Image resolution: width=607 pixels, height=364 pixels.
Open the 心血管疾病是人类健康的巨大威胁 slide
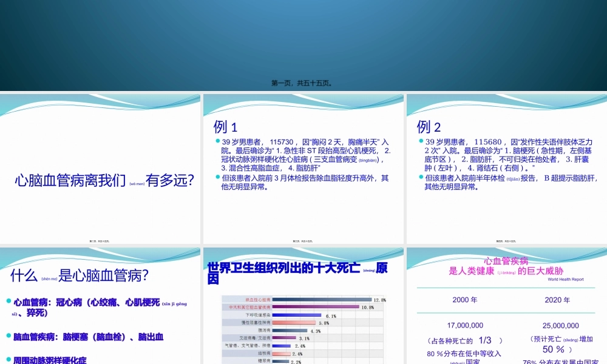coord(507,303)
